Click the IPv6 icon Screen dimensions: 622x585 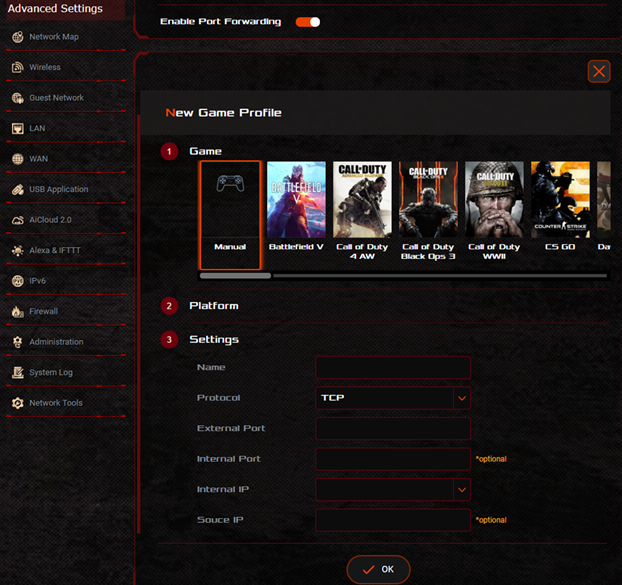click(17, 281)
